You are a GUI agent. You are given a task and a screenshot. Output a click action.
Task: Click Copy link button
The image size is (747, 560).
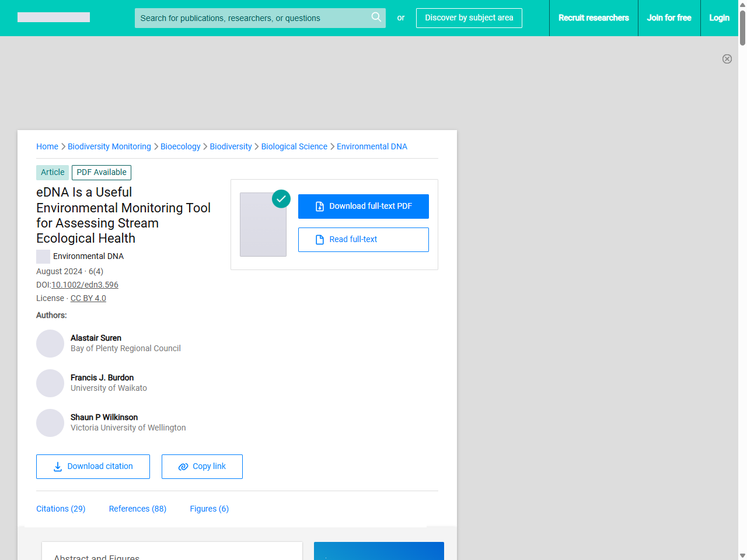point(202,467)
